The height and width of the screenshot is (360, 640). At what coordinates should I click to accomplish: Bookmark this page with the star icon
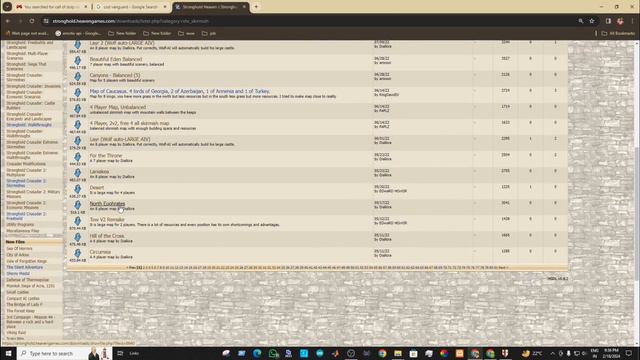click(x=592, y=21)
